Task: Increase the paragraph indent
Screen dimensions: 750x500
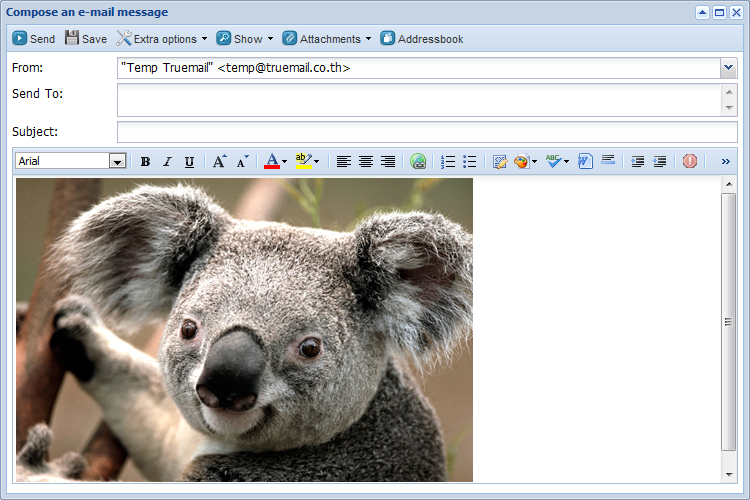Action: (638, 162)
